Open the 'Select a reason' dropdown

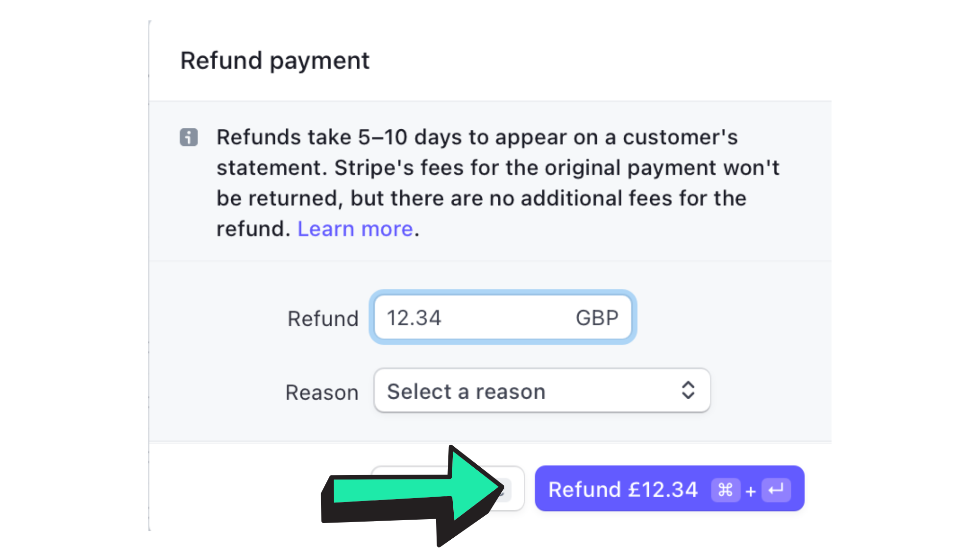pos(541,390)
